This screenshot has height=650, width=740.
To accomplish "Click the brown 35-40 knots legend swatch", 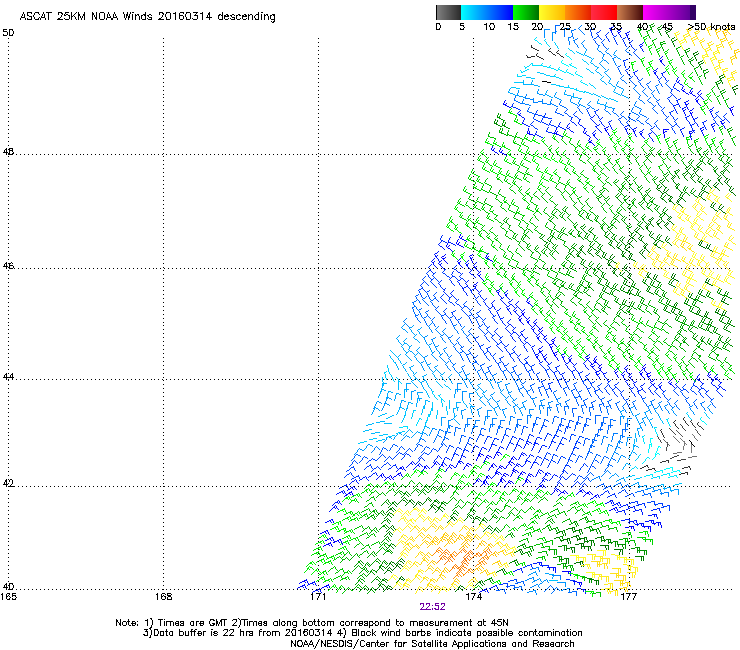I will [x=630, y=12].
